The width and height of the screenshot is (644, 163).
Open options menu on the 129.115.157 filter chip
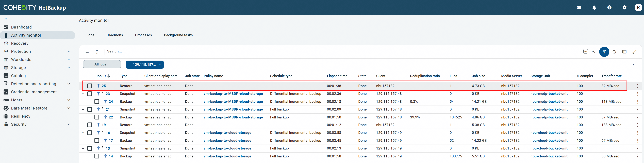pos(160,65)
